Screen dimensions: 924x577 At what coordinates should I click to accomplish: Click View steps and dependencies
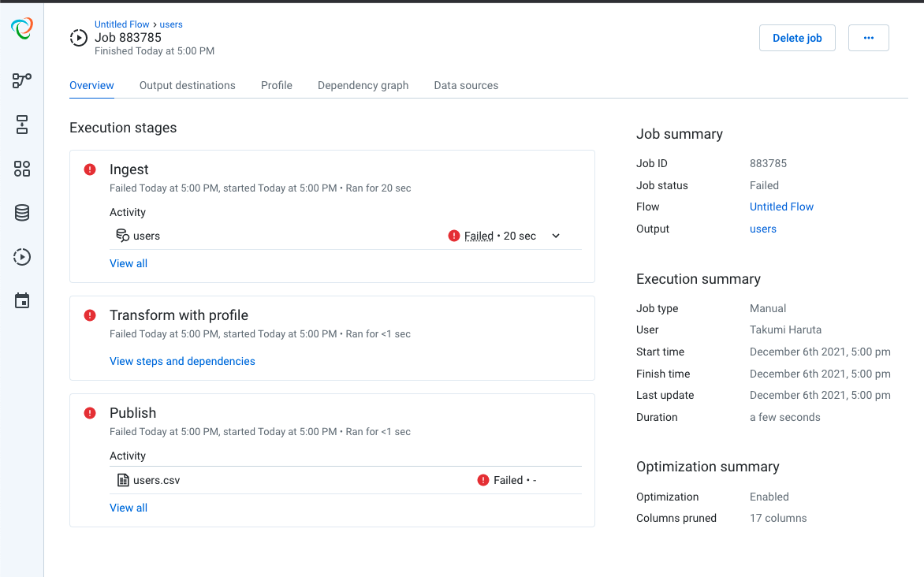(182, 361)
